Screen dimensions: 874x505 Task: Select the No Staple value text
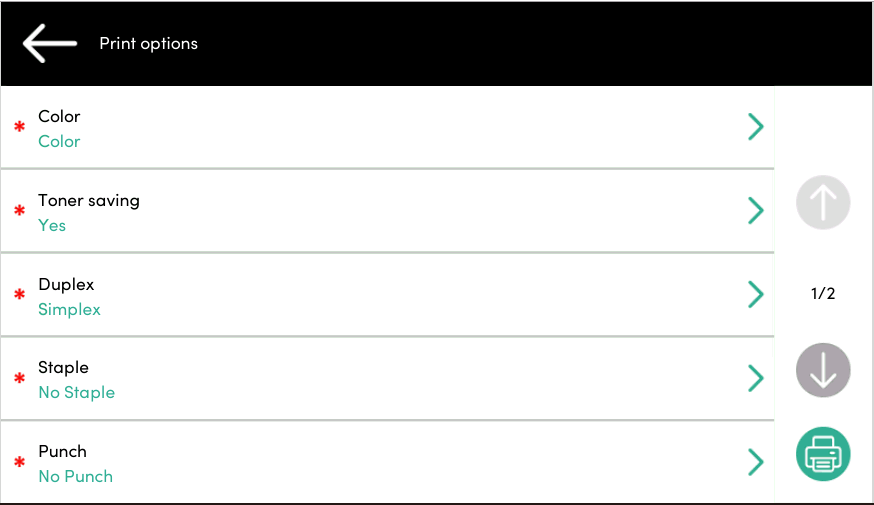point(76,393)
